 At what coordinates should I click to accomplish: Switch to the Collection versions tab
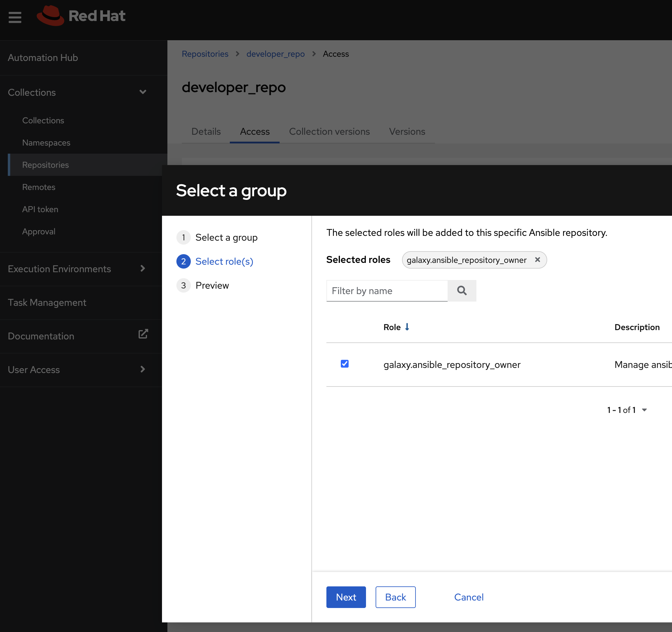pos(329,131)
